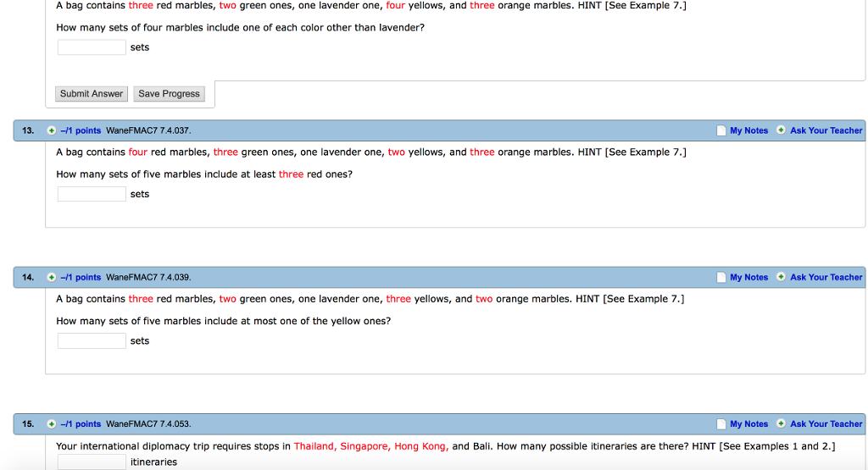The height and width of the screenshot is (470, 868).
Task: Open the -/1 points link on question 13
Action: tap(81, 131)
